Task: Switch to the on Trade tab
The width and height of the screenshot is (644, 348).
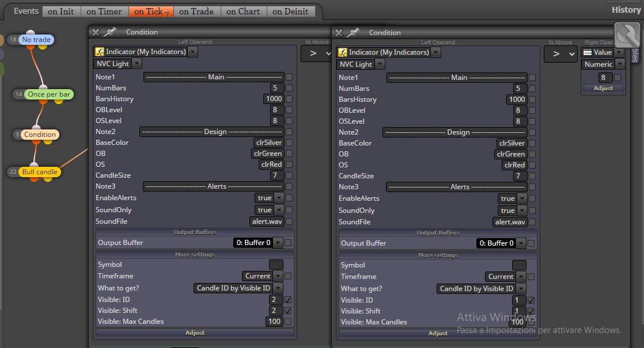Action: 196,12
